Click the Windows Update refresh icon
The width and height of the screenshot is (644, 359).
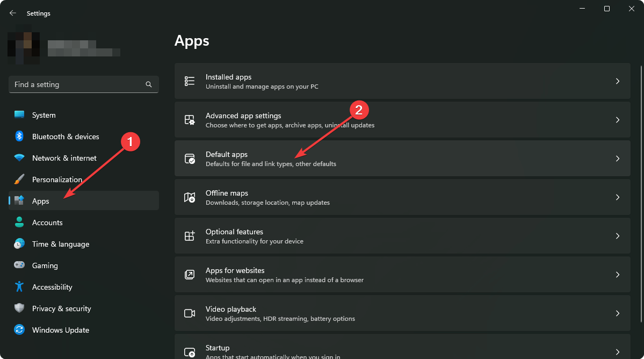point(19,329)
